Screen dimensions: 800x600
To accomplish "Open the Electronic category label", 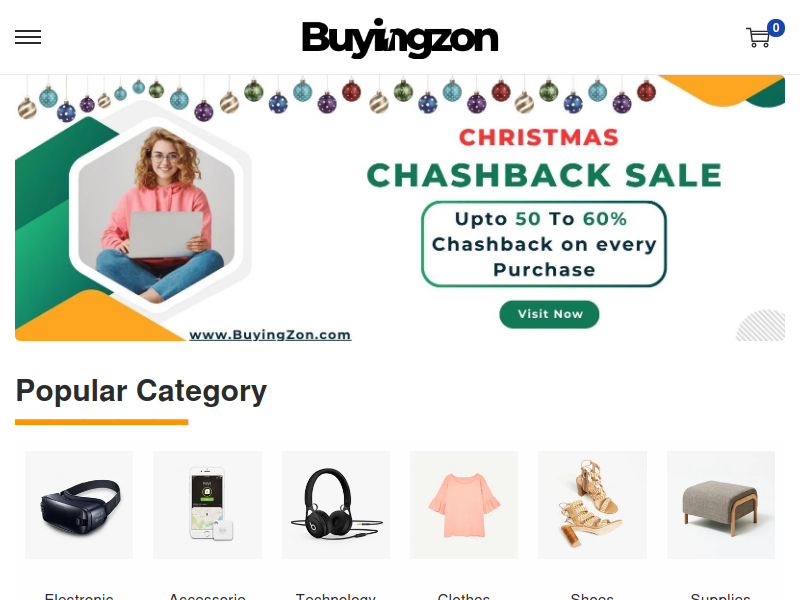I will point(79,596).
